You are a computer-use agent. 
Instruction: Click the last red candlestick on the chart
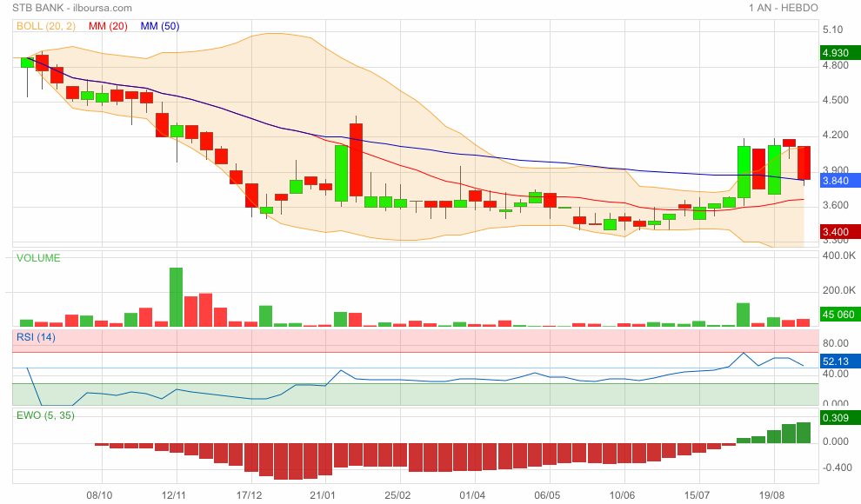coord(804,162)
